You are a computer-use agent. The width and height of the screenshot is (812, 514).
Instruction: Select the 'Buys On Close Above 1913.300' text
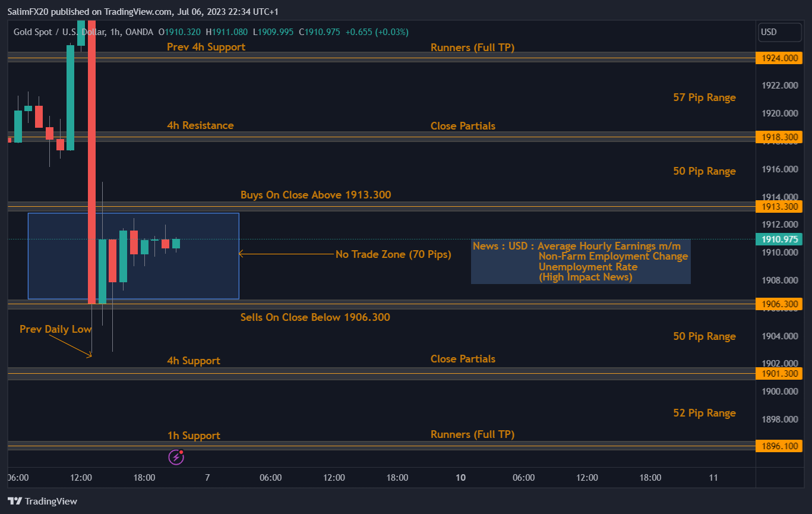[x=315, y=195]
